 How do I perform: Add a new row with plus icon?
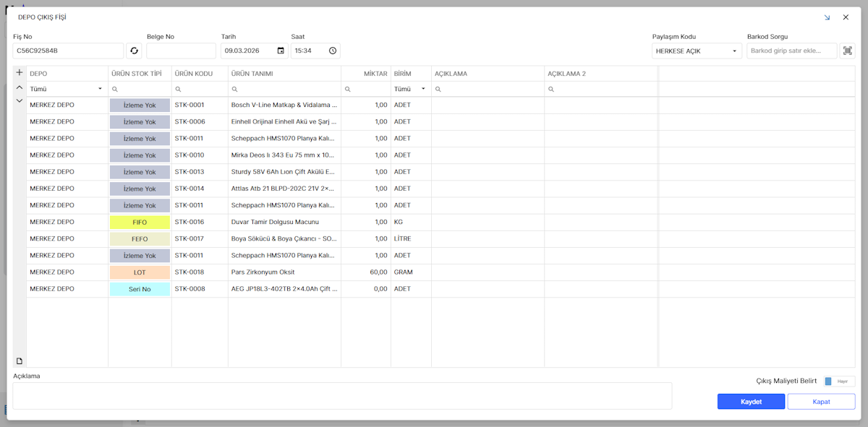(x=20, y=73)
